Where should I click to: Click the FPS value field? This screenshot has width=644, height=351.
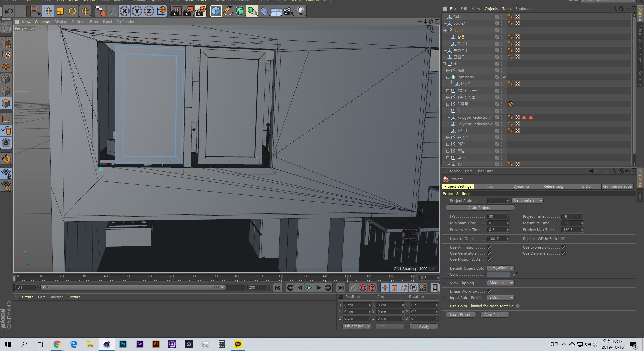[497, 216]
